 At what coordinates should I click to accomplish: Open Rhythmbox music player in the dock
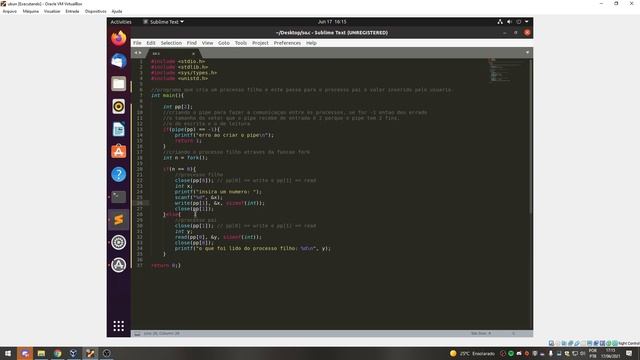point(119,107)
